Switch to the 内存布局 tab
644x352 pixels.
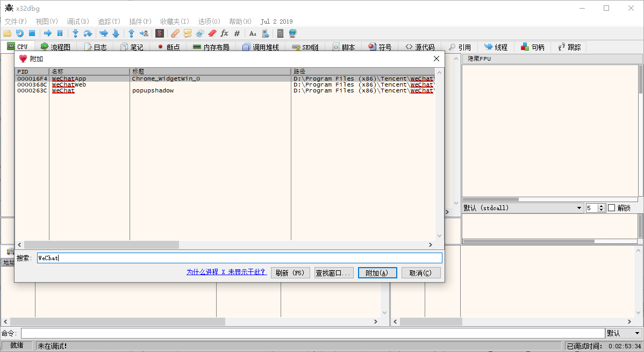[x=211, y=47]
